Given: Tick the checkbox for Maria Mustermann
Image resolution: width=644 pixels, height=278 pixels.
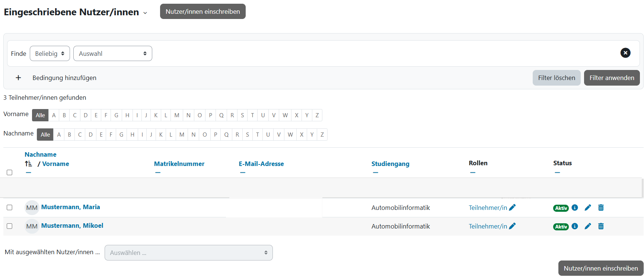Looking at the screenshot, I should [x=10, y=208].
